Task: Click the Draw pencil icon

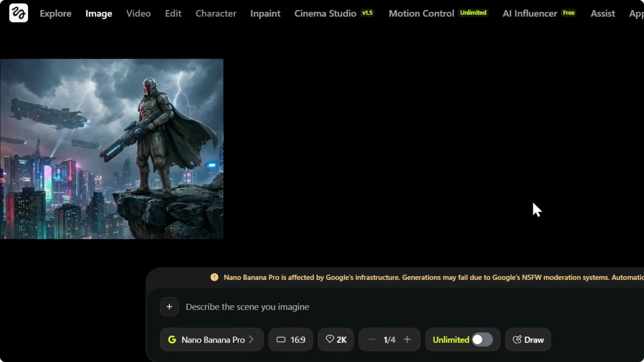Action: pos(517,340)
